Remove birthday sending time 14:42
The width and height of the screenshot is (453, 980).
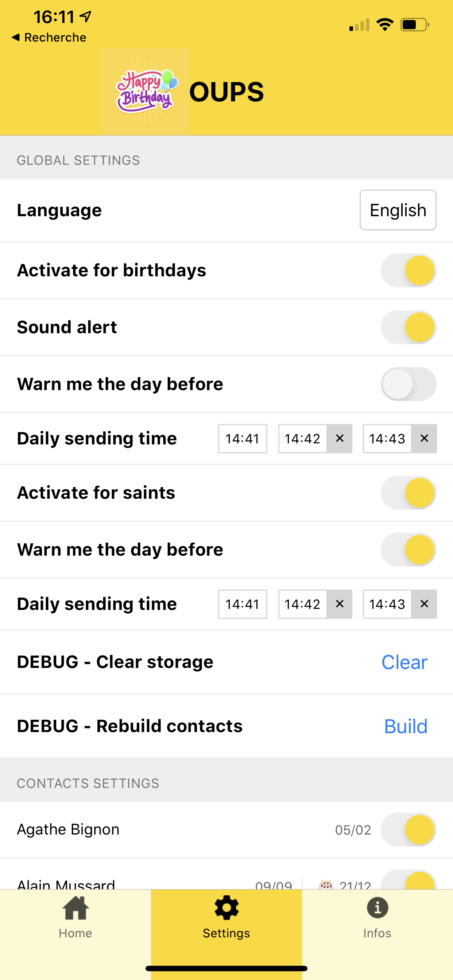tap(340, 439)
